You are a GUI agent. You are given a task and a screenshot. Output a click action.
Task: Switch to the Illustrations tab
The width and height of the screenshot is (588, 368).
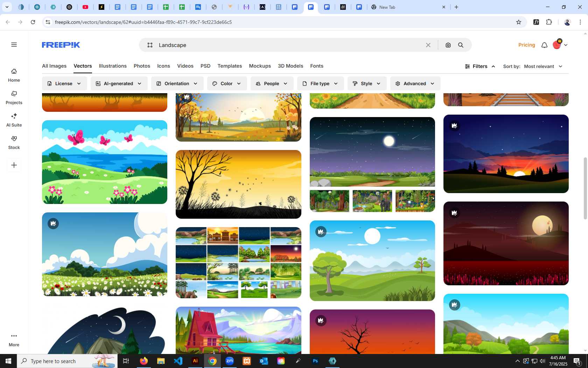pyautogui.click(x=113, y=66)
